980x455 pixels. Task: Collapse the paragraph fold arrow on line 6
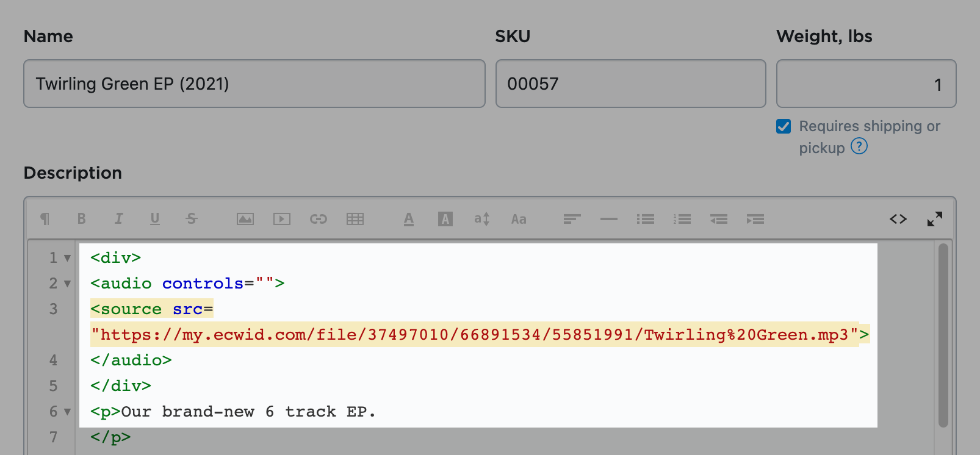[x=67, y=412]
